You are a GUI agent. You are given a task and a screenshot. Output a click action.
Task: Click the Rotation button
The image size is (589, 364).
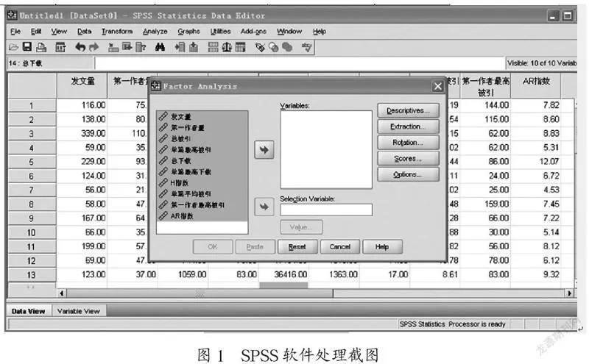coord(408,143)
